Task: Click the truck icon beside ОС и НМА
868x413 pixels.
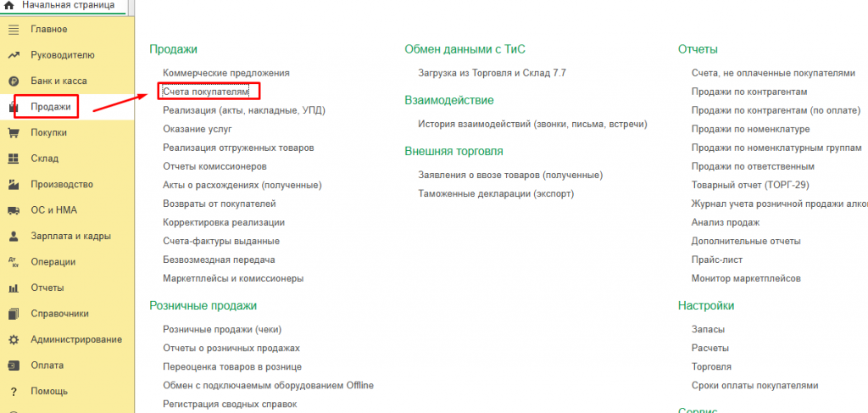Action: tap(14, 210)
